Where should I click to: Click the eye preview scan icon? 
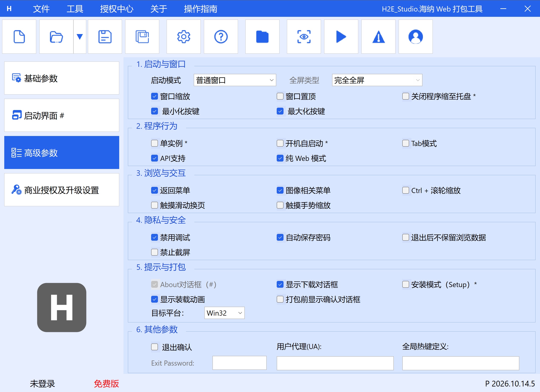pyautogui.click(x=304, y=37)
